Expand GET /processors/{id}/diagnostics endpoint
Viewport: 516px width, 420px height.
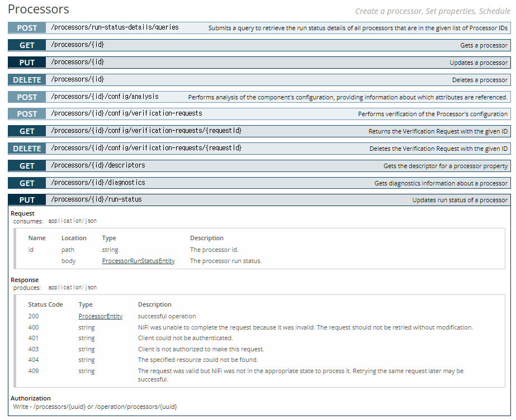click(259, 183)
